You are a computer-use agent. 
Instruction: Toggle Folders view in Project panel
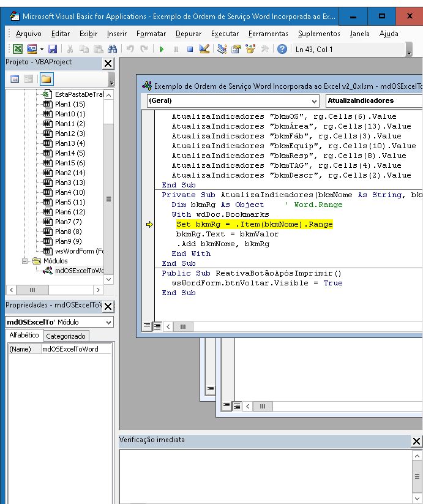[47, 79]
